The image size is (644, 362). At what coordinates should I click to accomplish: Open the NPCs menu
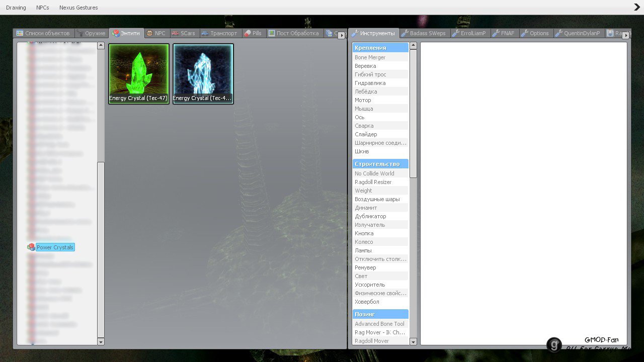point(43,8)
